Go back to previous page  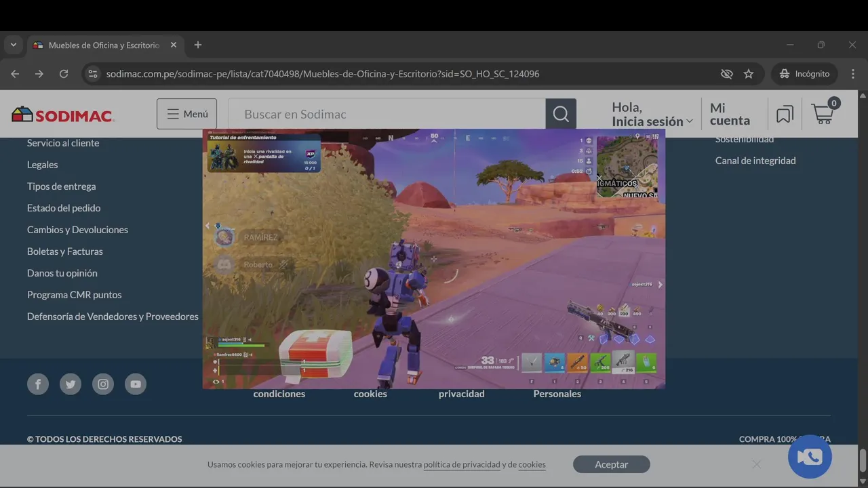click(x=15, y=74)
